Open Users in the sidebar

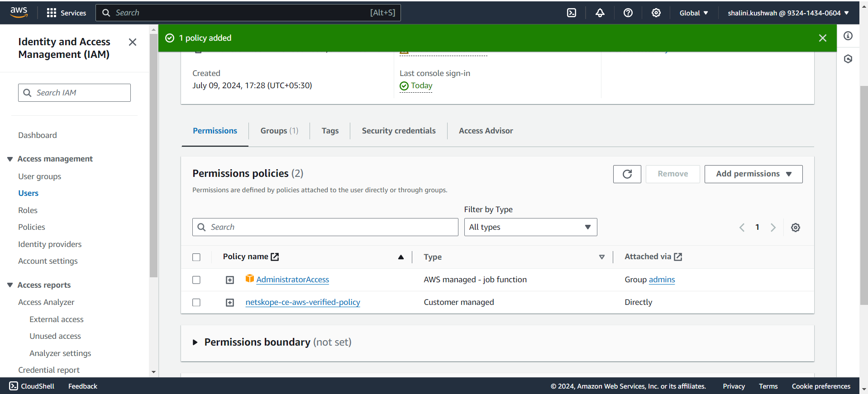pyautogui.click(x=28, y=193)
